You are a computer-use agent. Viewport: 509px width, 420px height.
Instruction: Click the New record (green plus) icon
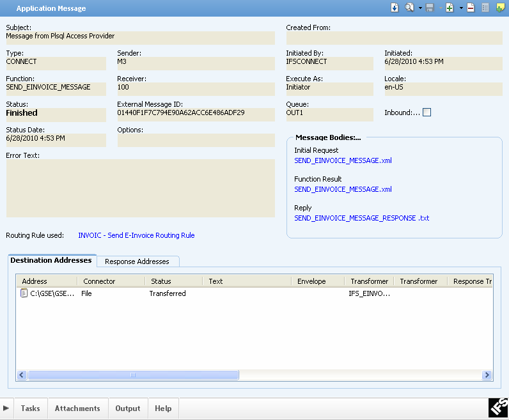pos(450,8)
